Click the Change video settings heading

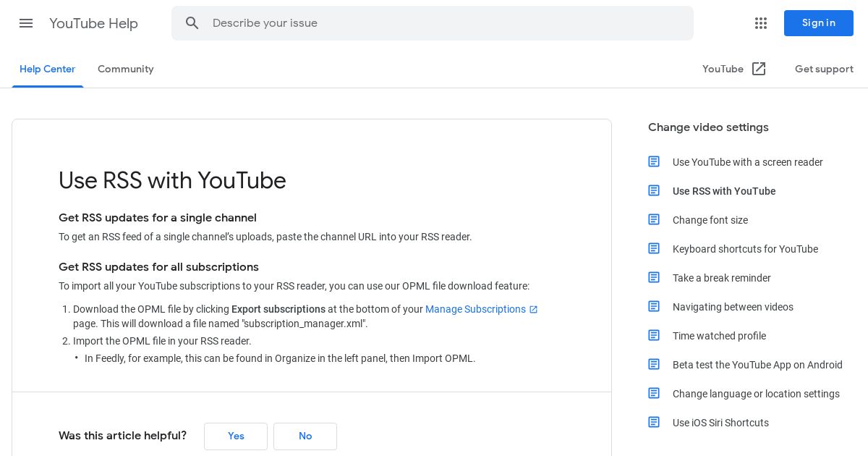(x=708, y=127)
